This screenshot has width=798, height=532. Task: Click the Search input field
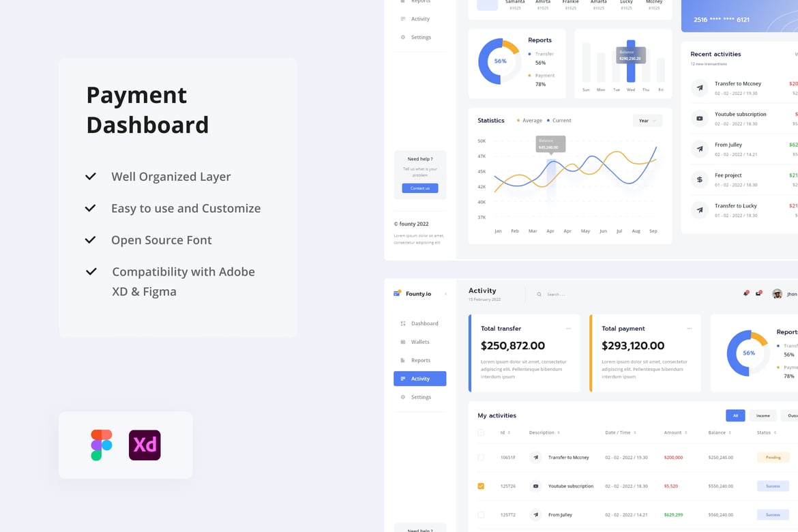pos(556,294)
